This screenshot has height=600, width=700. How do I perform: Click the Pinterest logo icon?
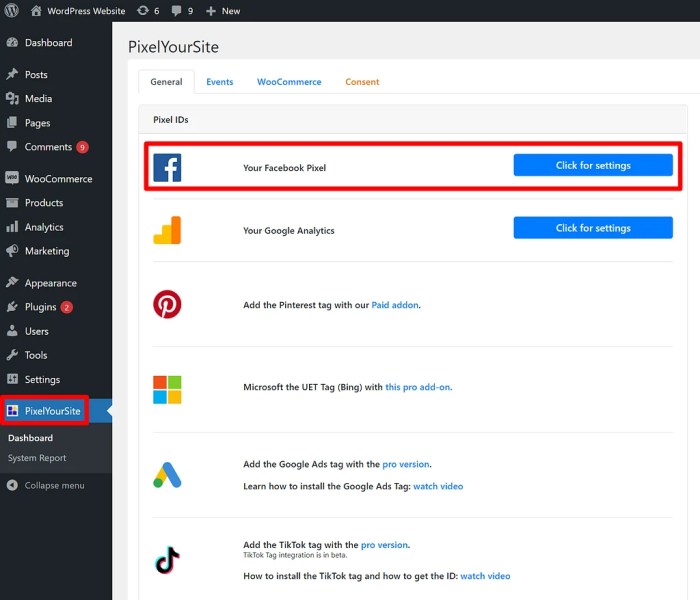[x=167, y=304]
